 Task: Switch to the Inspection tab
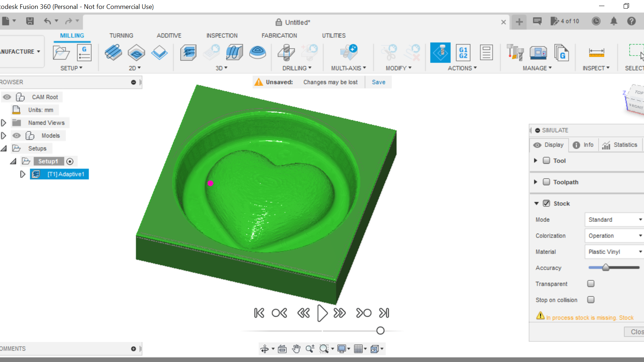point(222,36)
